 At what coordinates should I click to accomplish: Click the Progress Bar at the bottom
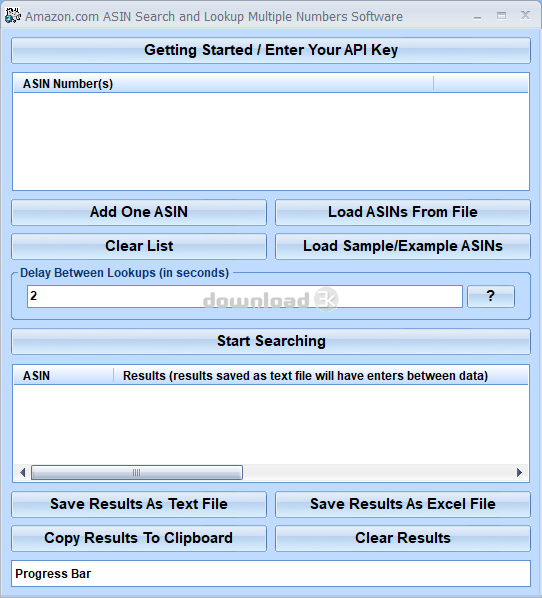(271, 574)
